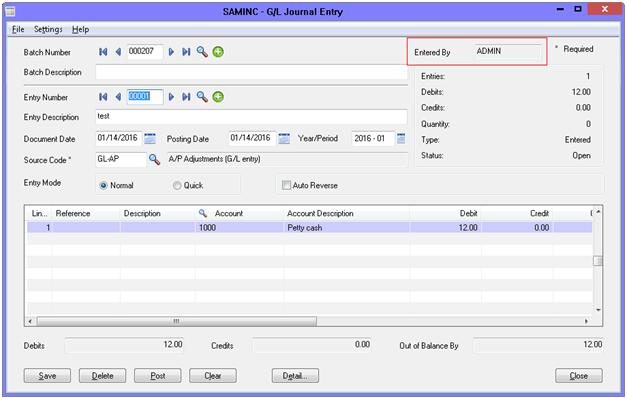Create new entry with green plus icon
Screen dimensions: 627x399
[218, 97]
